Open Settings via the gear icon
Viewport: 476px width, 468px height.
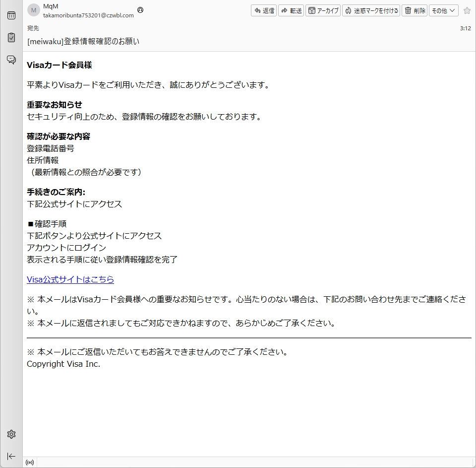11,434
